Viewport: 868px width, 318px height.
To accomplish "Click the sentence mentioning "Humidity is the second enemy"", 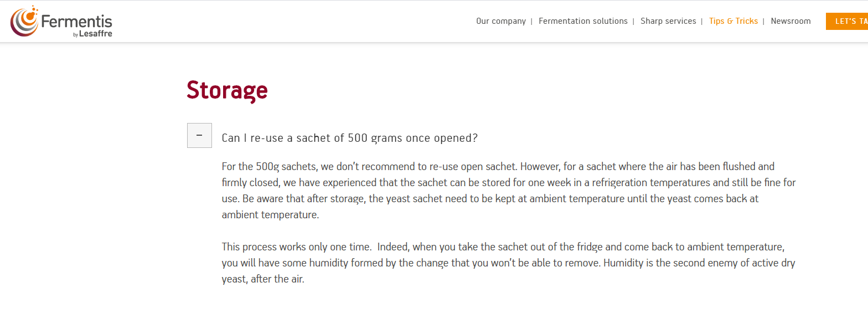I will [x=700, y=263].
